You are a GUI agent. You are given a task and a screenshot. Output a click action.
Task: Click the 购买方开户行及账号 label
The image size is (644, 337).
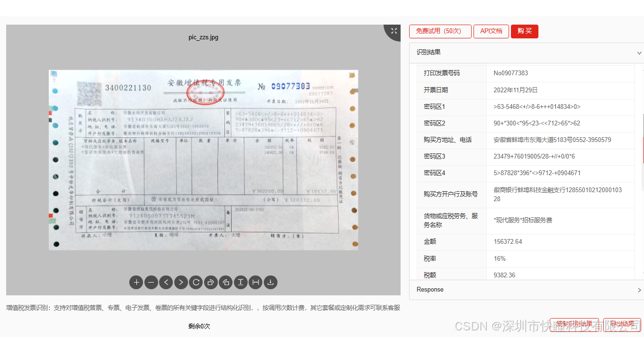451,194
